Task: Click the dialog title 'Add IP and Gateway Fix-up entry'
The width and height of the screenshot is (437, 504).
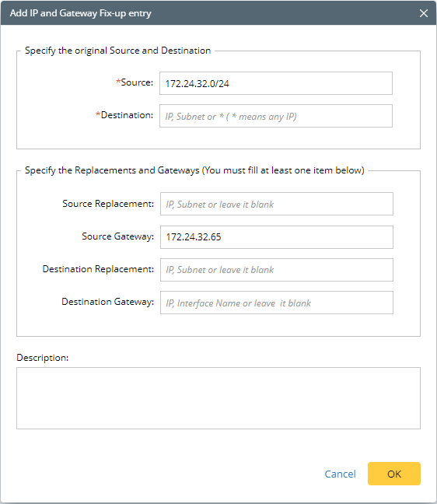Action: pos(80,13)
